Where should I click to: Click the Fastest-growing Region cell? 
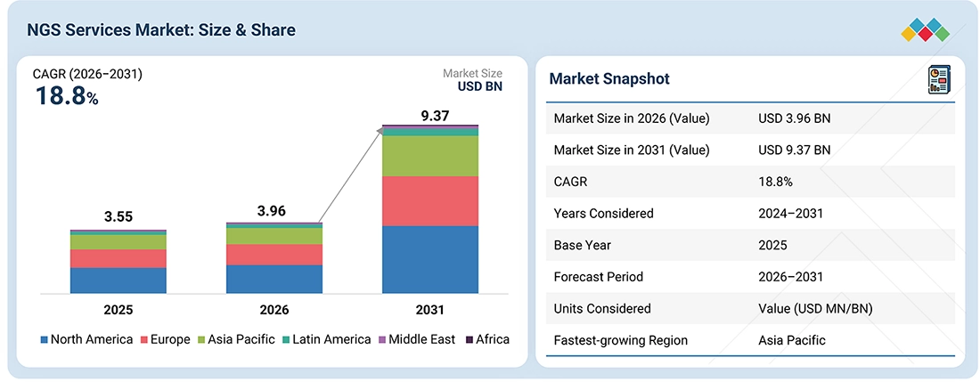tap(621, 340)
